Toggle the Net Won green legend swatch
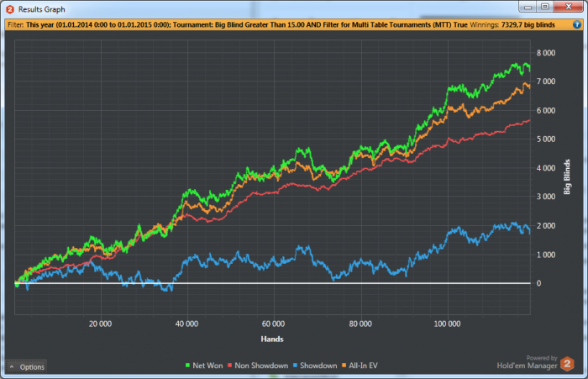This screenshot has height=379, width=588. 187,366
